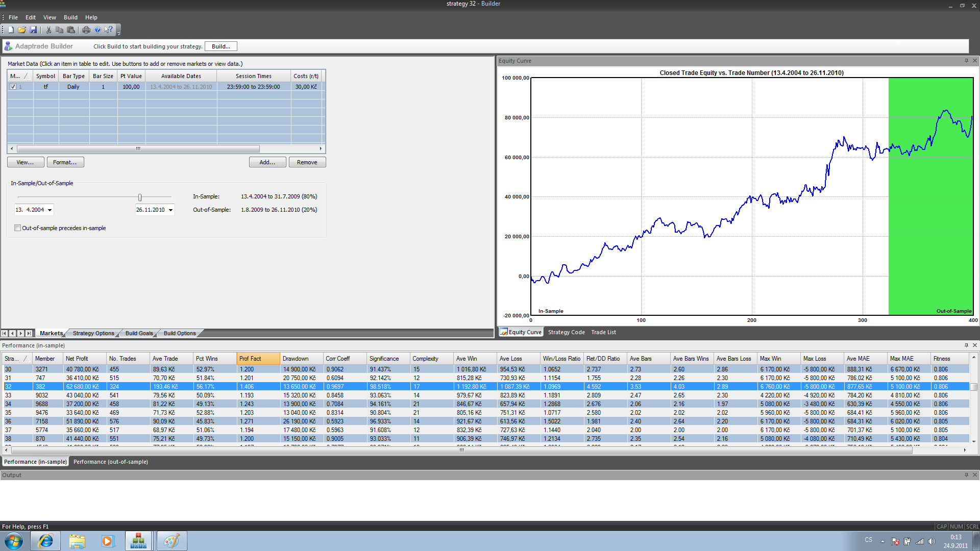The width and height of the screenshot is (980, 551).
Task: Click the New file toolbar icon
Action: (11, 30)
